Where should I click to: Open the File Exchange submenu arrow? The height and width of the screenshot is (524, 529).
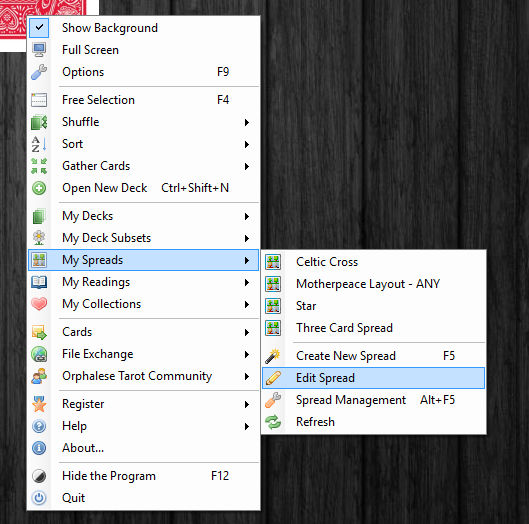point(247,354)
